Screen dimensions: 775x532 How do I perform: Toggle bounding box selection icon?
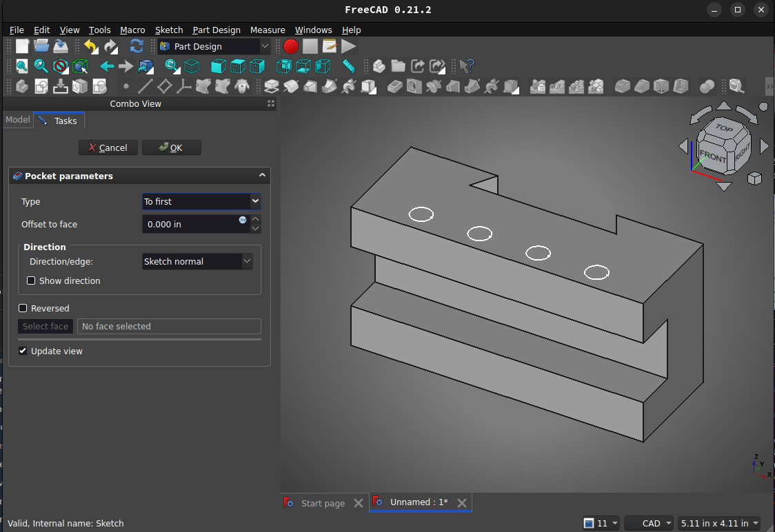(x=80, y=66)
